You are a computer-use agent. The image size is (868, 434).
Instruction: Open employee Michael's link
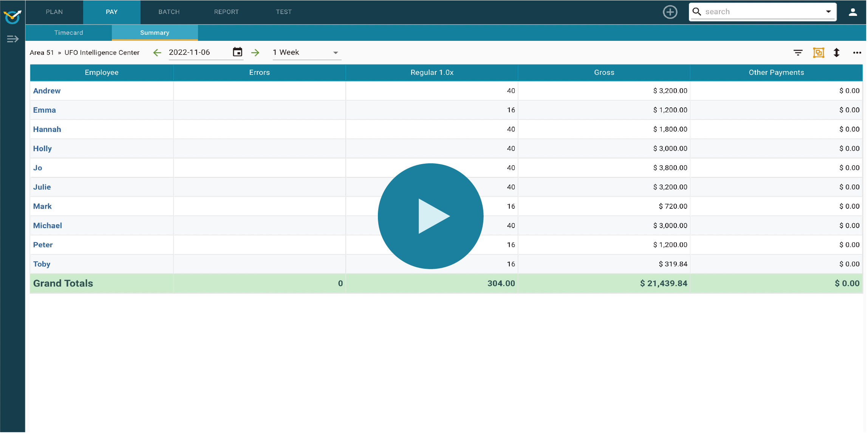(47, 226)
